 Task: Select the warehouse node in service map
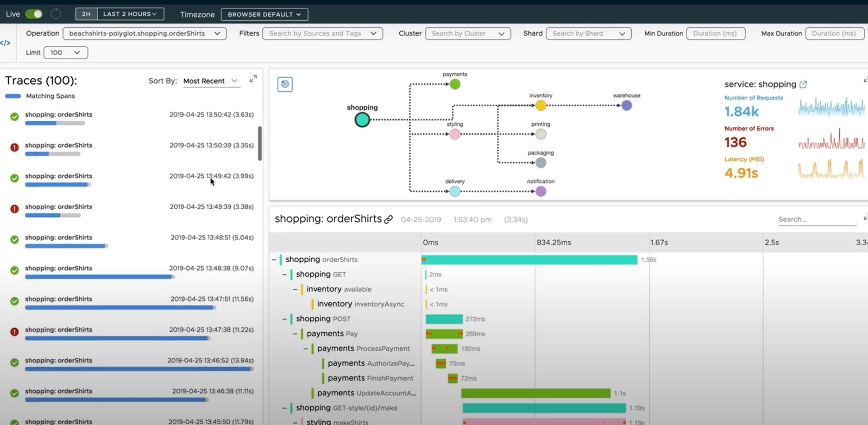pyautogui.click(x=626, y=106)
